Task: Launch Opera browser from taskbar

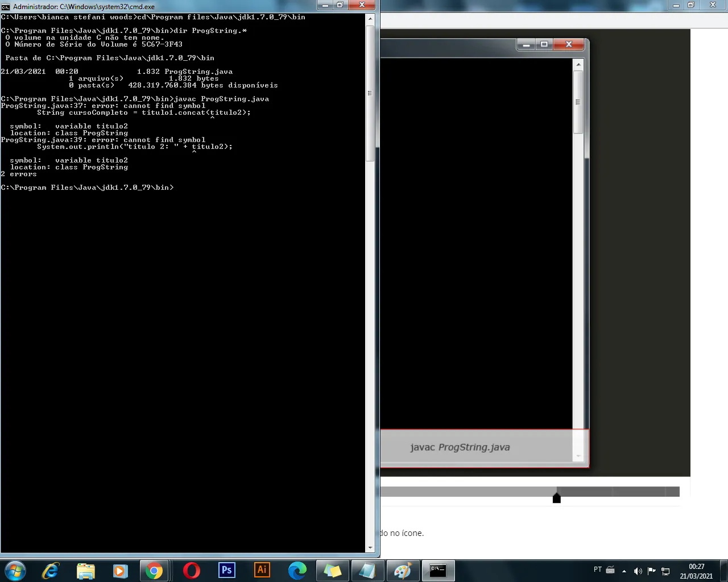Action: 192,571
